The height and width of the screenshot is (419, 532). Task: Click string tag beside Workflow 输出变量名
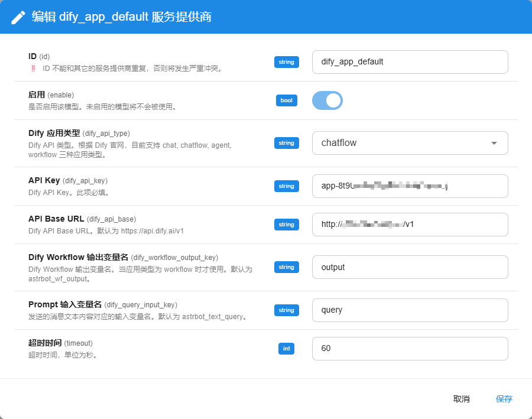tap(287, 267)
